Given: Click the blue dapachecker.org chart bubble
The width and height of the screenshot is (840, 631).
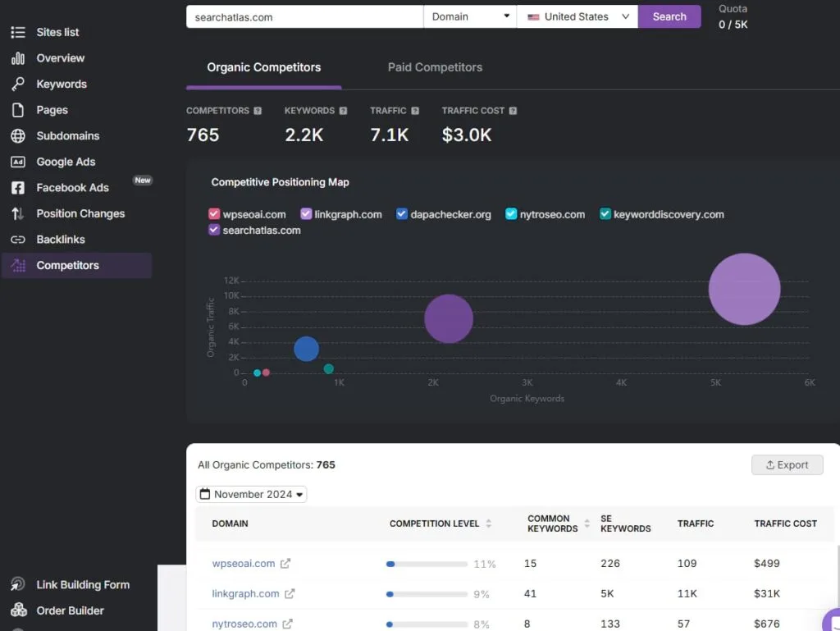Looking at the screenshot, I should click(x=307, y=349).
